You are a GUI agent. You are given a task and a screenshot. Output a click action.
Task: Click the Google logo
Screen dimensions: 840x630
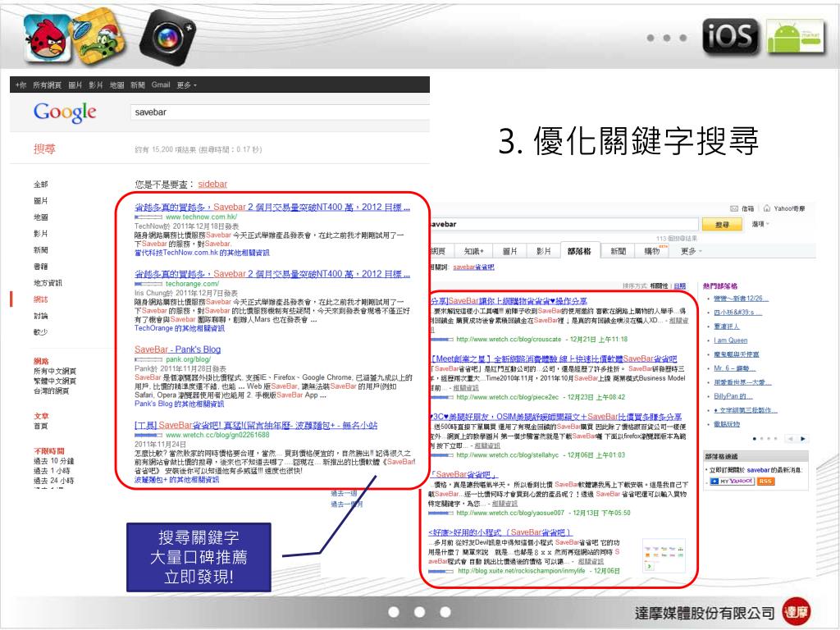65,112
